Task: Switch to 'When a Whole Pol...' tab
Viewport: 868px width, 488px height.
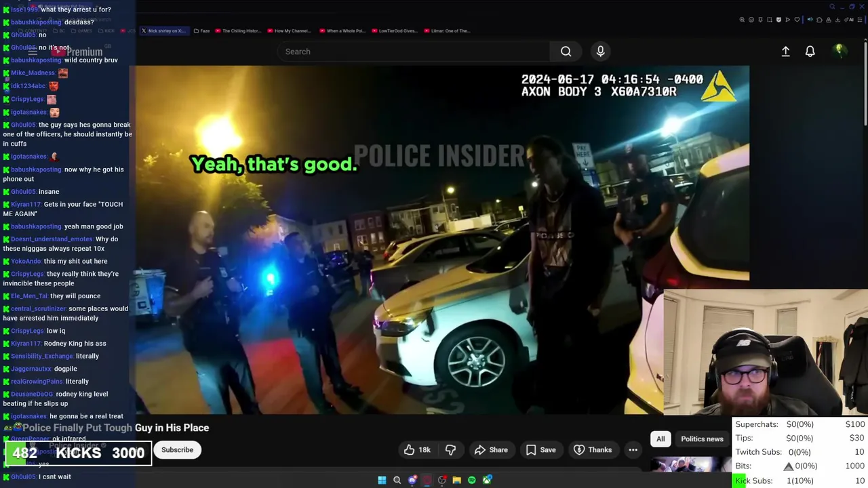Action: point(341,30)
